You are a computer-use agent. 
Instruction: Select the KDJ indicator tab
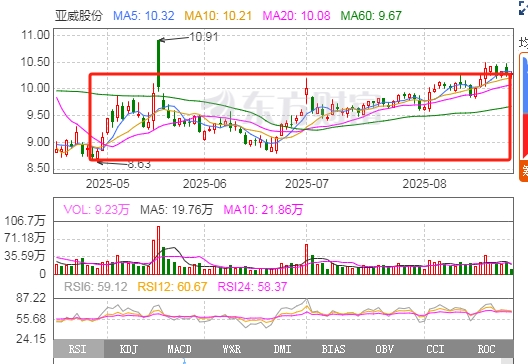click(x=129, y=349)
